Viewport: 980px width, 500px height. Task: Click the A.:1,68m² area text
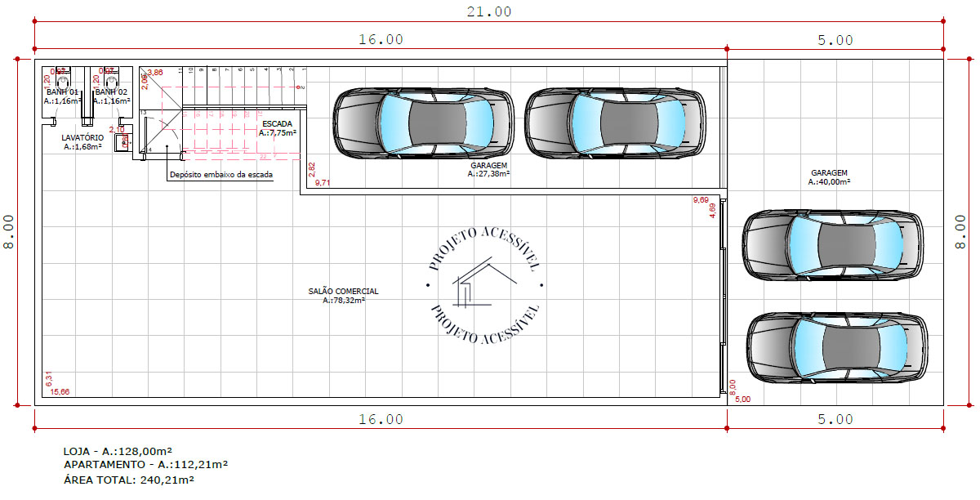point(82,147)
